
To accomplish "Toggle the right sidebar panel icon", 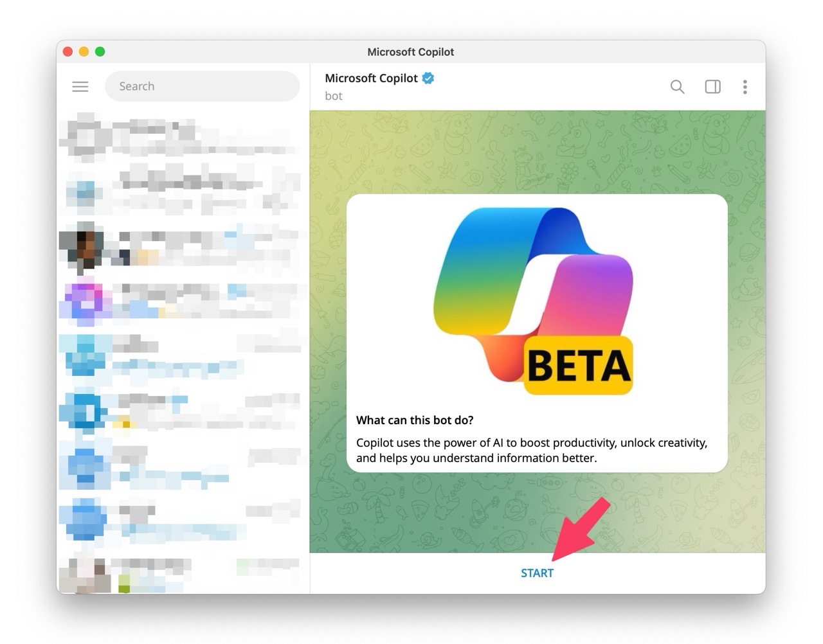I will pyautogui.click(x=712, y=86).
